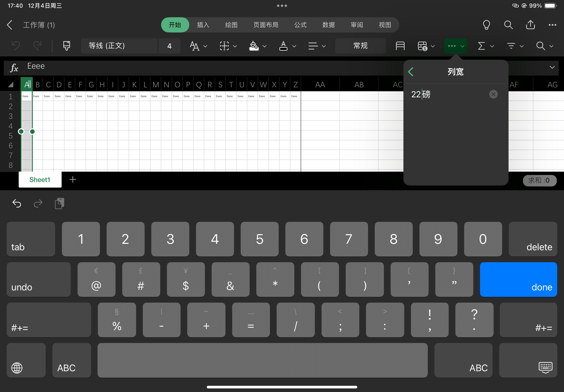This screenshot has width=564, height=392.
Task: Open the lightbulb Tell Me icon
Action: tap(486, 25)
